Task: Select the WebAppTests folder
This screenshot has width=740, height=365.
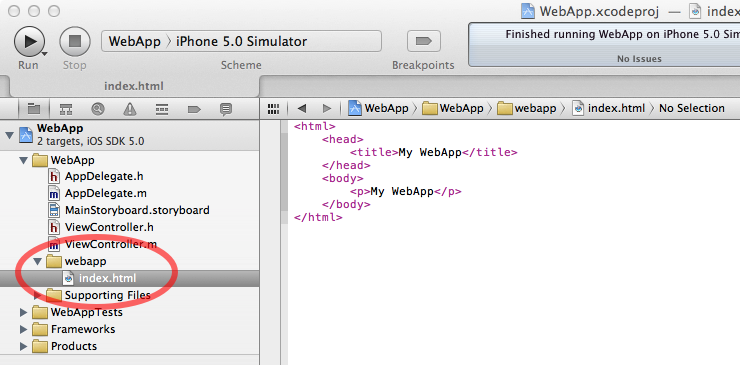Action: click(x=130, y=313)
